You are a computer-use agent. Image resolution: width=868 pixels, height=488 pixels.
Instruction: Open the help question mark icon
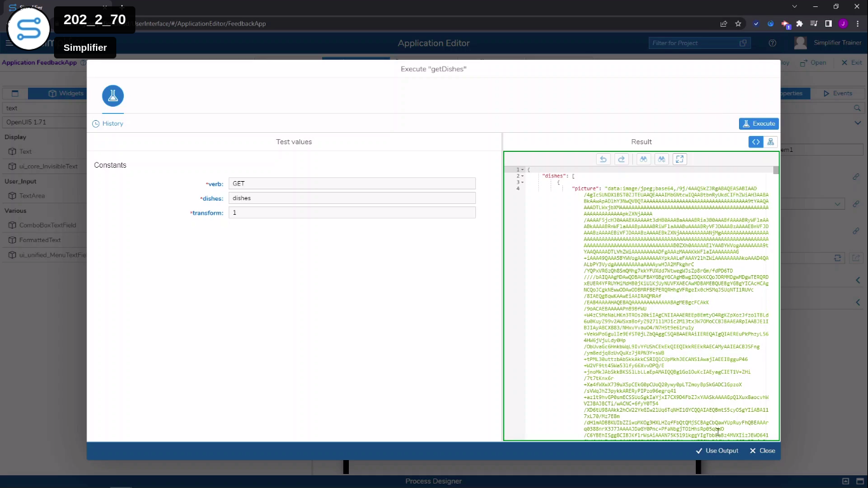[772, 43]
